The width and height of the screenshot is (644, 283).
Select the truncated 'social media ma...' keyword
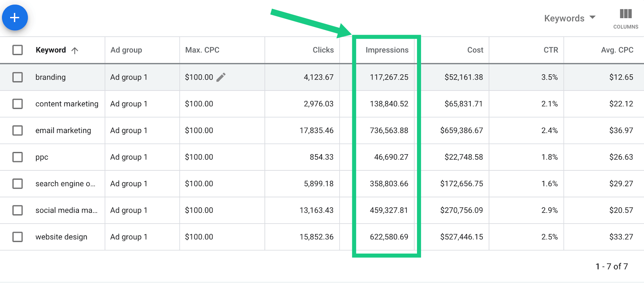coord(66,210)
